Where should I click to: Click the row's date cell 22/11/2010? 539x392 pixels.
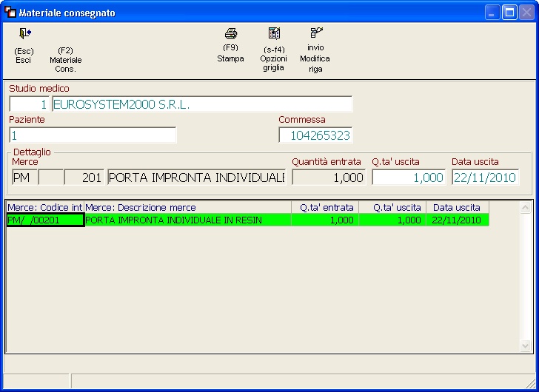point(458,220)
